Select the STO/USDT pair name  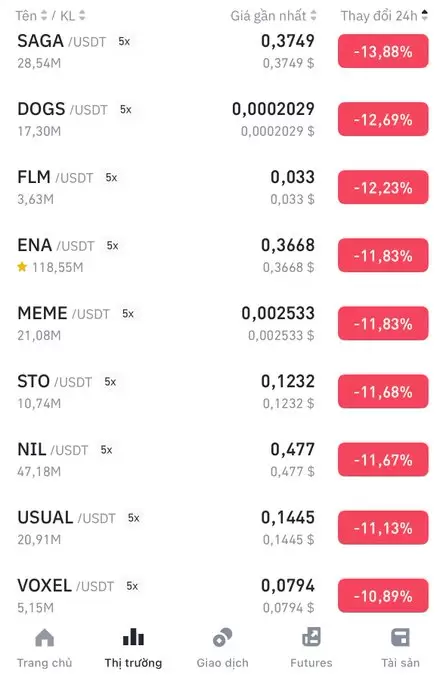pos(55,382)
